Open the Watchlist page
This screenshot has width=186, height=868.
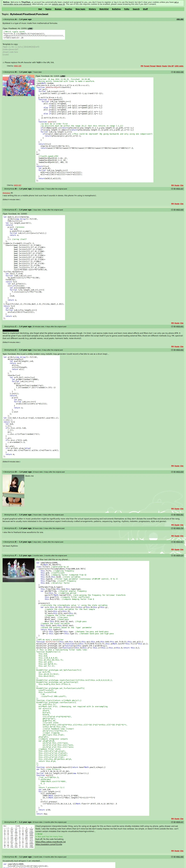coord(104,9)
